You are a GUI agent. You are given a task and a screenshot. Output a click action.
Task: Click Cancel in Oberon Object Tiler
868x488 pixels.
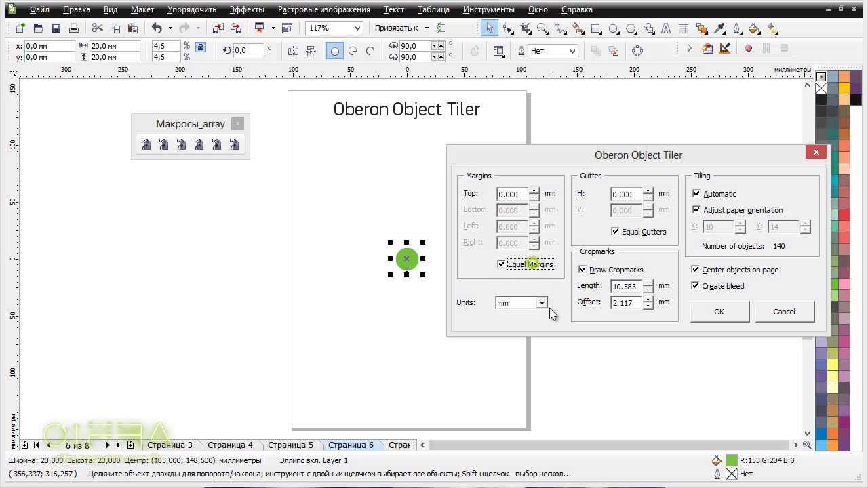[x=784, y=312]
